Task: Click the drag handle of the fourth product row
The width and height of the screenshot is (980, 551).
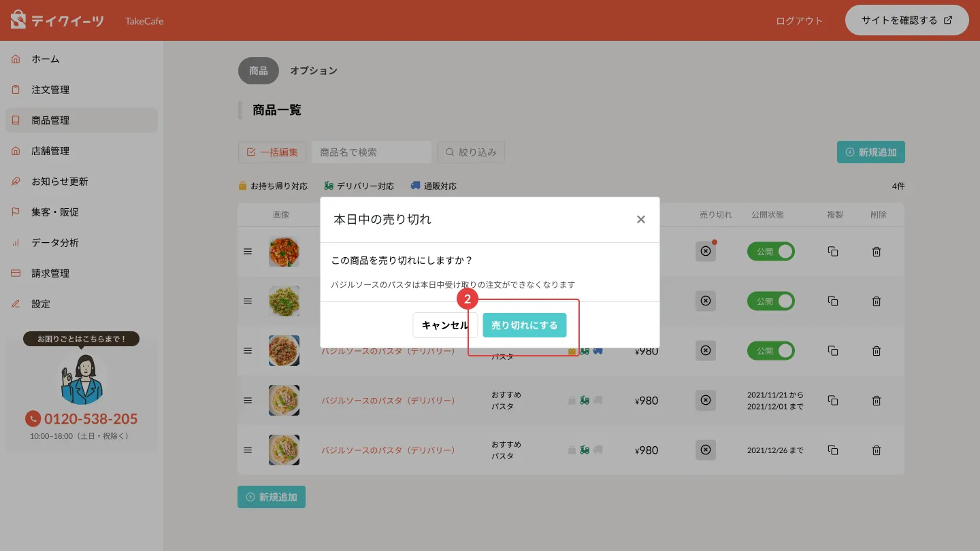Action: pos(248,401)
